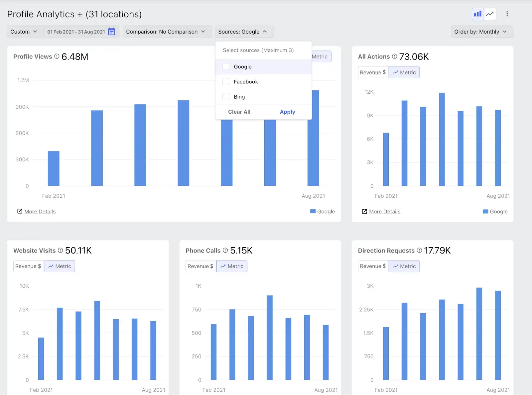Screen dimensions: 532x395
Task: Toggle Revenue $ in All Actions card
Action: click(373, 72)
